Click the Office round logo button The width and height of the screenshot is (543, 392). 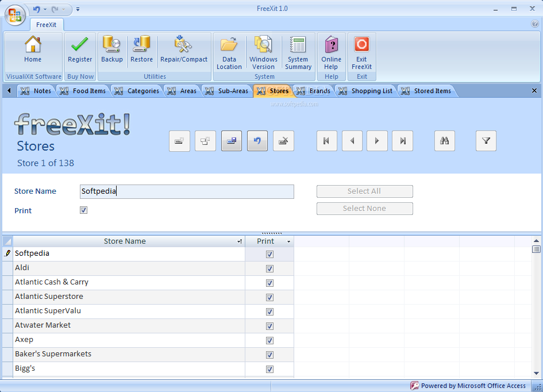(16, 16)
